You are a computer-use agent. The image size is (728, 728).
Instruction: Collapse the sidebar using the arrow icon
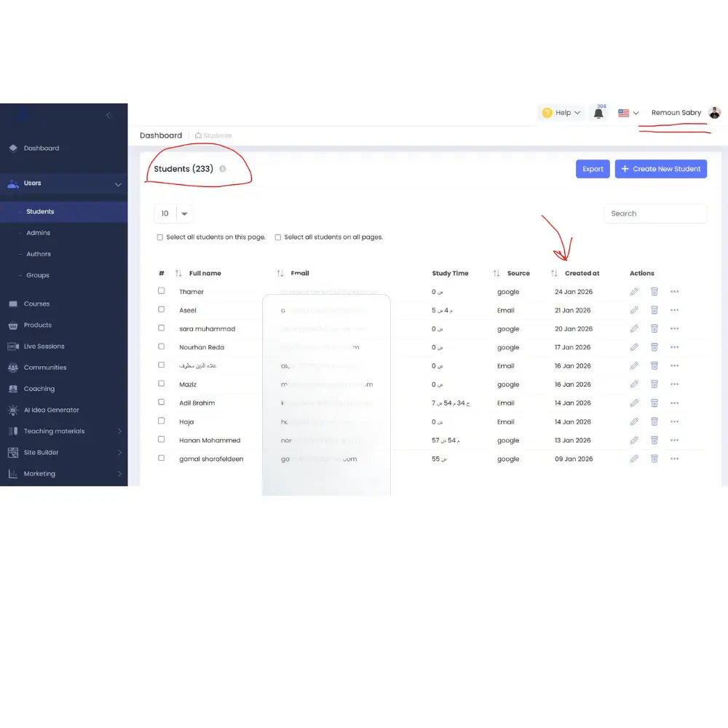pyautogui.click(x=108, y=115)
